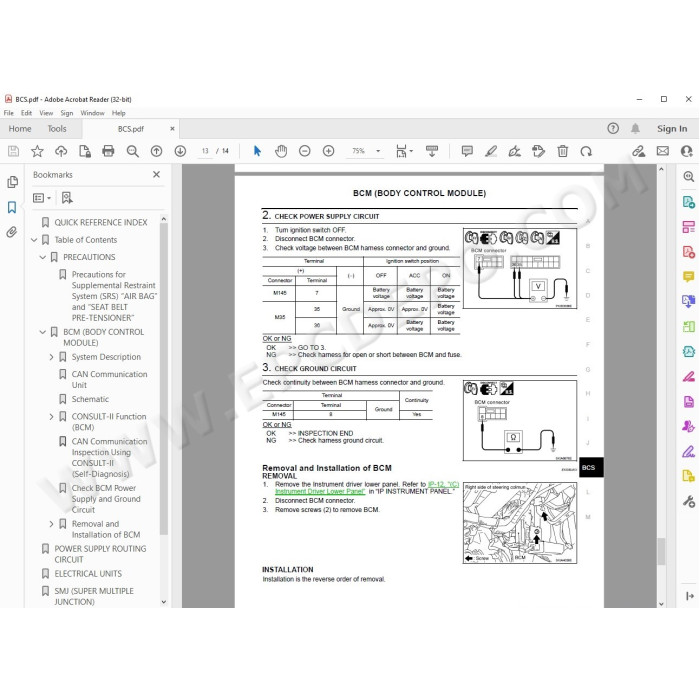Open SMJ (SUPER MULTIPLE JUNCTION) bookmark
This screenshot has width=700, height=700.
94,597
